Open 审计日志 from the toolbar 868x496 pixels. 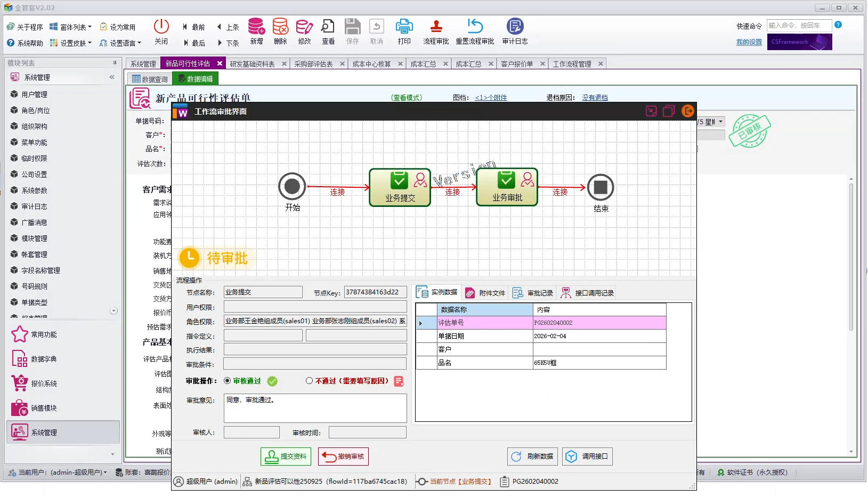515,31
